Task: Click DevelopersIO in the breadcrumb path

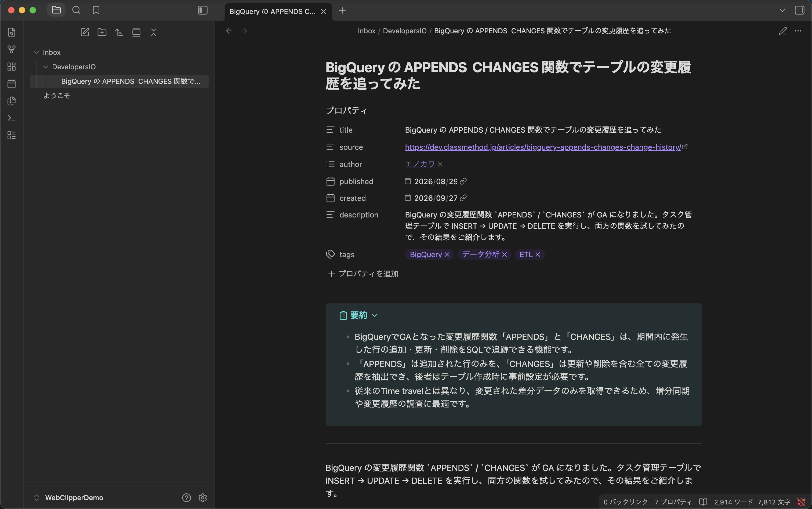Action: coord(405,31)
